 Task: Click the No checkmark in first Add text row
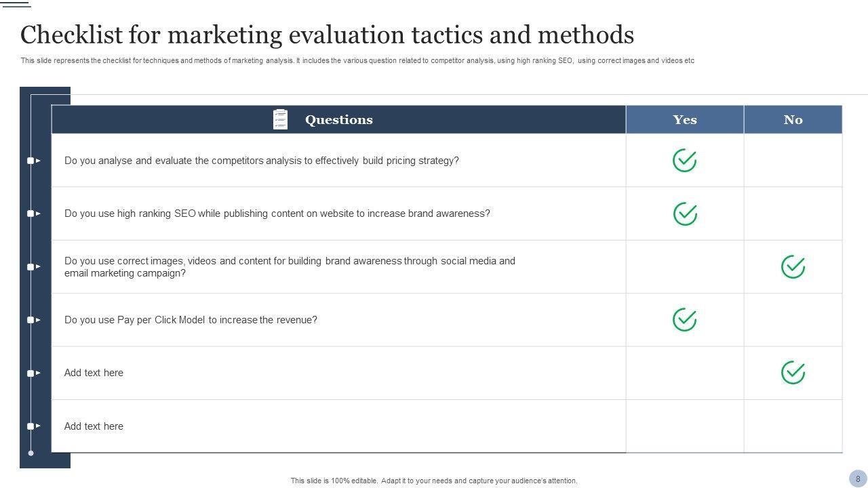(793, 373)
